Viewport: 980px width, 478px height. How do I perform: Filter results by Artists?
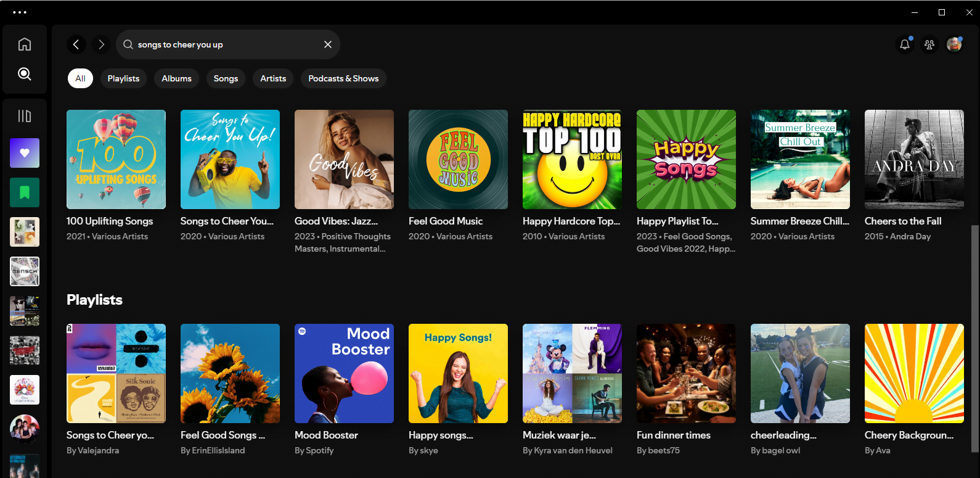(x=273, y=78)
